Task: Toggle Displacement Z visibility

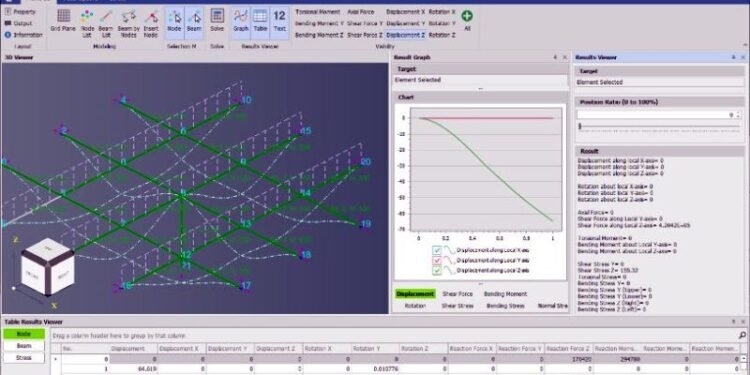Action: point(406,35)
